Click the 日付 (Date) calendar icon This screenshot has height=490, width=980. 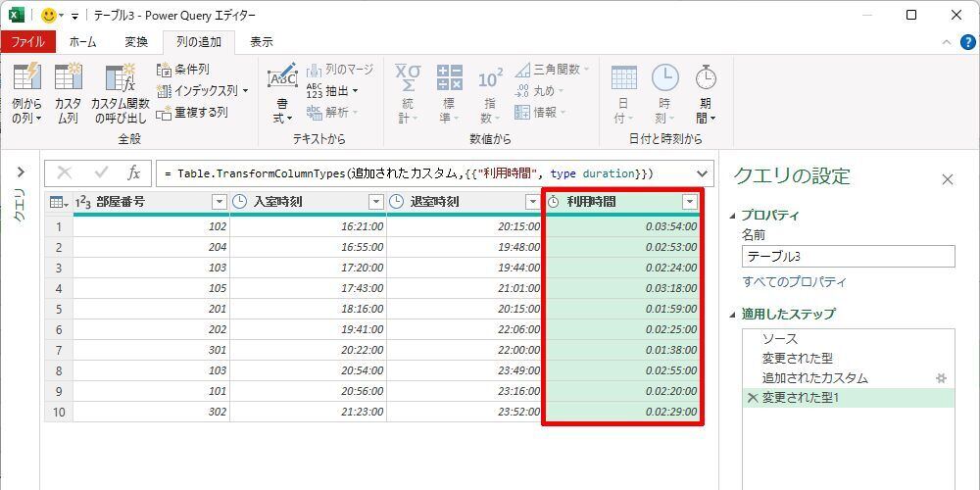(623, 77)
